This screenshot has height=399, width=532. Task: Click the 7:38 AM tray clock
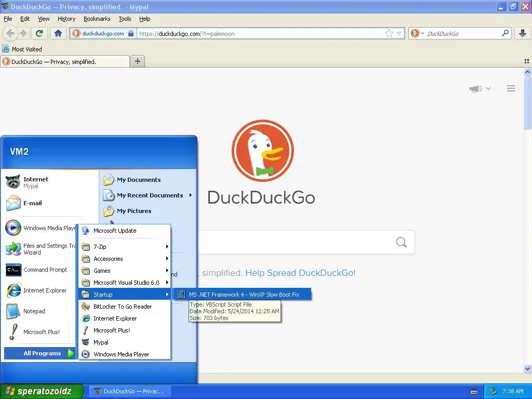point(513,391)
